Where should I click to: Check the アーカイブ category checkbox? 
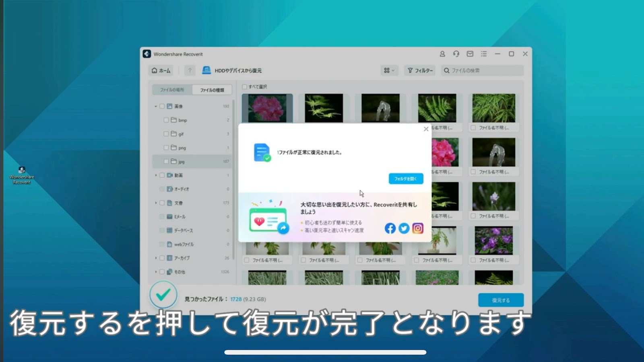(162, 258)
